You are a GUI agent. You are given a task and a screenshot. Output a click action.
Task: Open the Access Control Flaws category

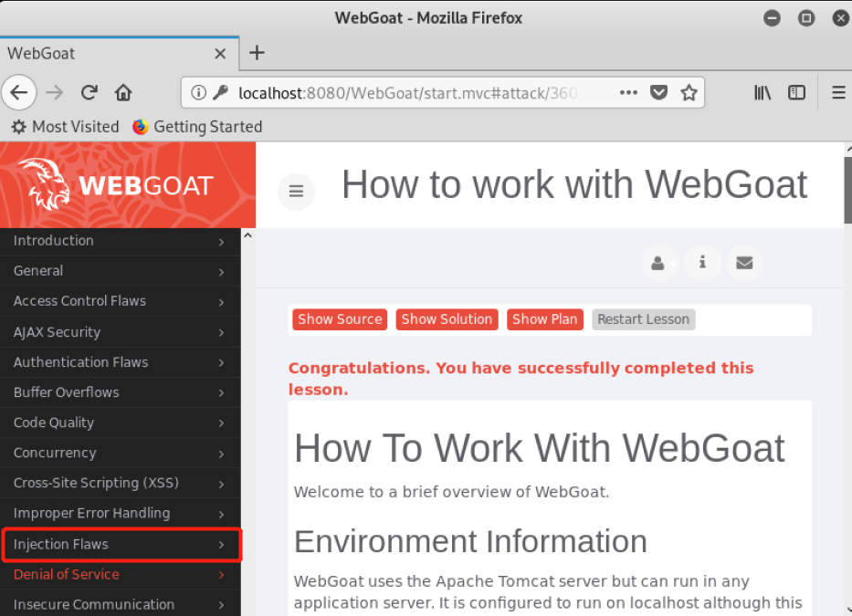tap(121, 301)
